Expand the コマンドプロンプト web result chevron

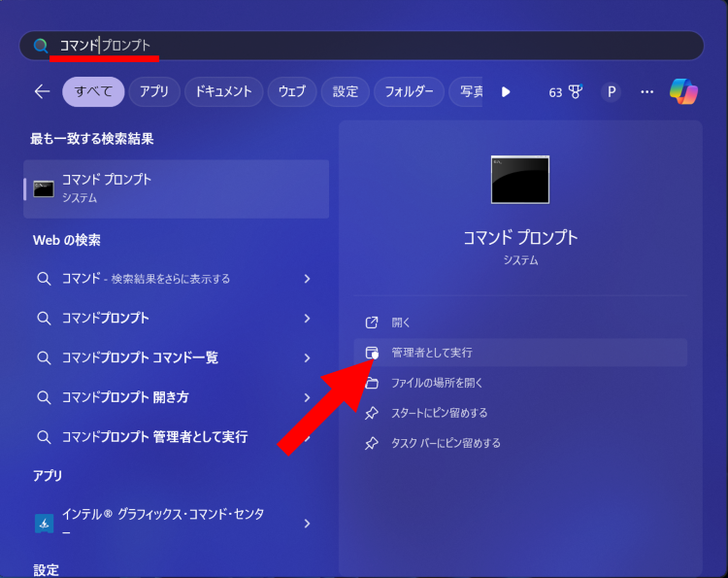pyautogui.click(x=307, y=319)
